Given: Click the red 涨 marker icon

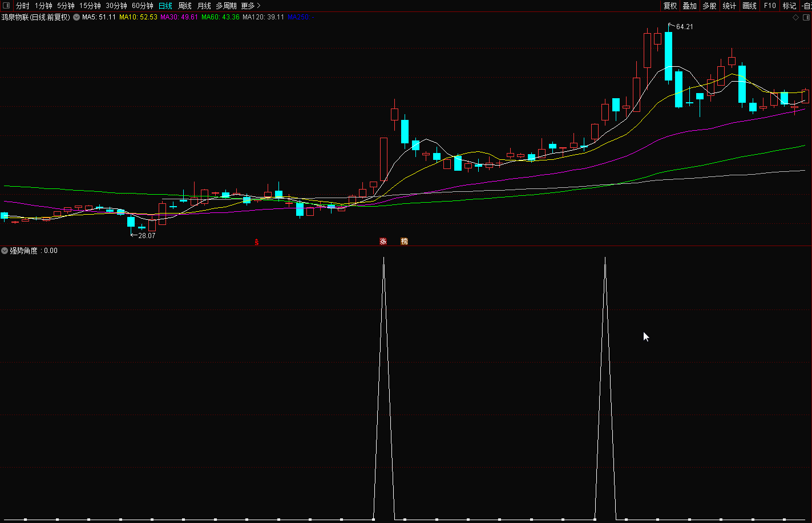Looking at the screenshot, I should tap(383, 242).
